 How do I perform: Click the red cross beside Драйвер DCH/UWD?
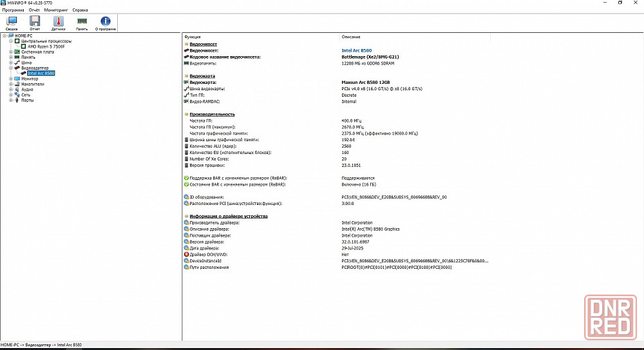[187, 254]
